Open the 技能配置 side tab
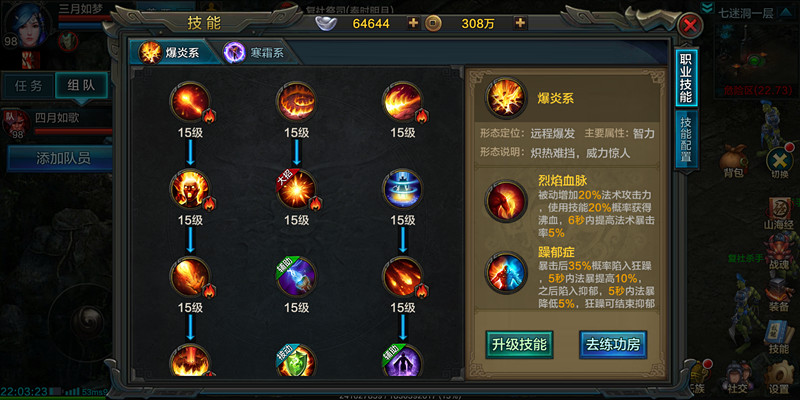 (x=687, y=138)
